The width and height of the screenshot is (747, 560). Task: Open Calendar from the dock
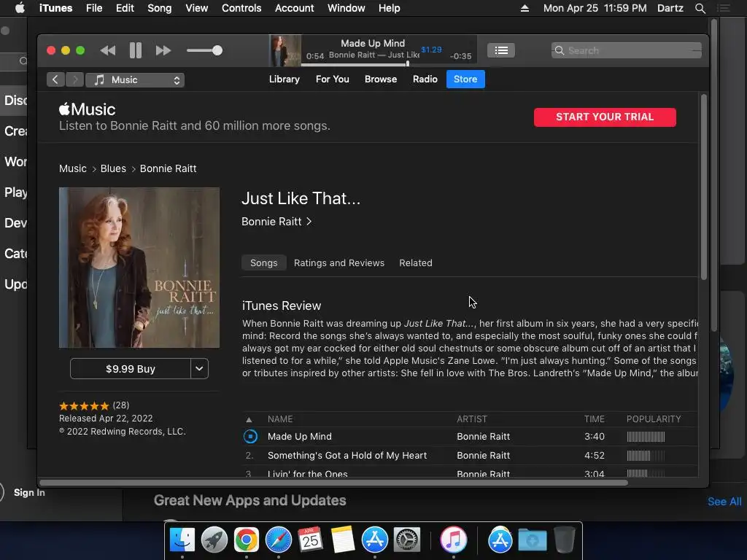point(311,540)
